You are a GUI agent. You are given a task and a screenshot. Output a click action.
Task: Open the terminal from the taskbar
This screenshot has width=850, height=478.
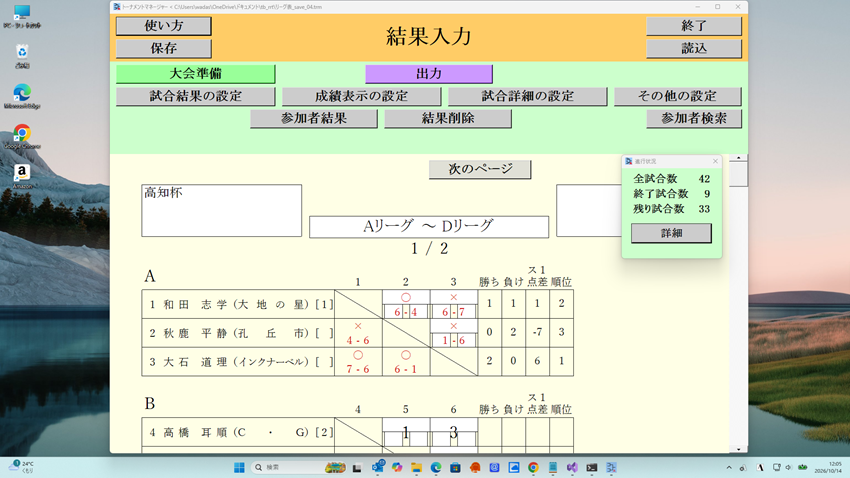click(591, 467)
